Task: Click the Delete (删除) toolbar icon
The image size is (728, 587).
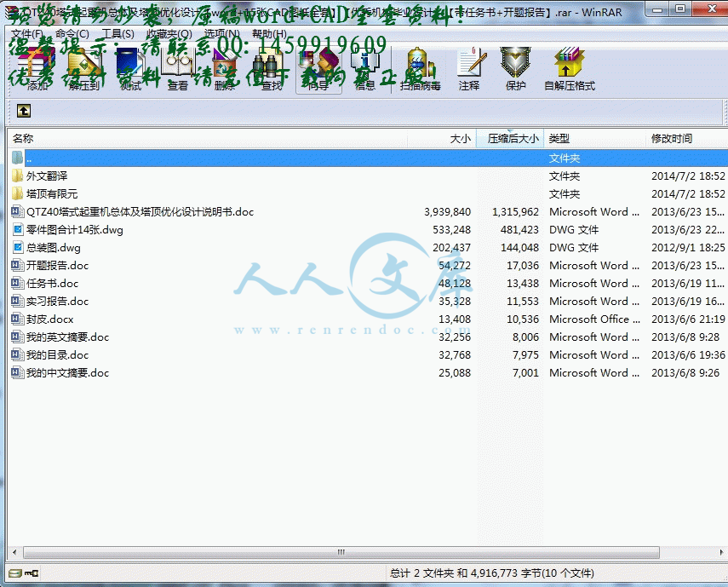Action: tap(225, 63)
